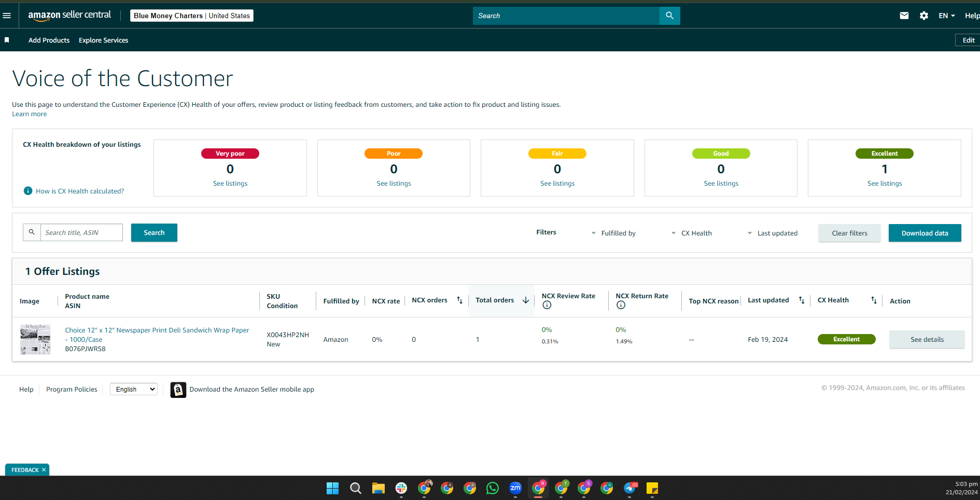
Task: Click the Excellent CX Health badge in row
Action: (x=846, y=339)
